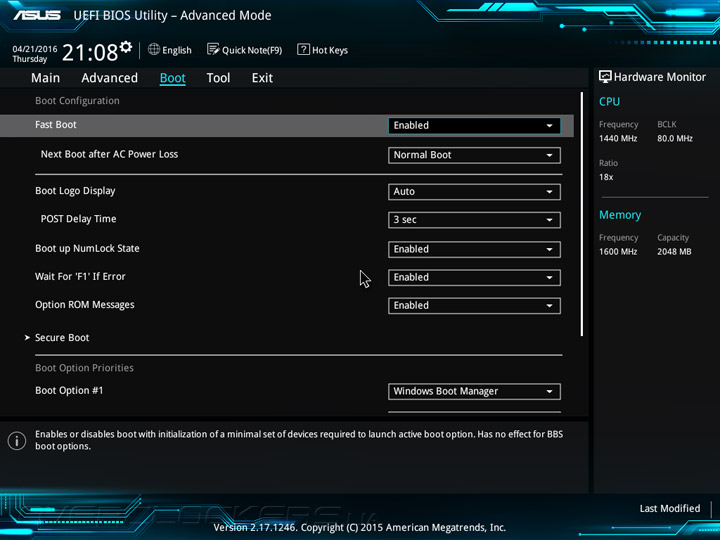Go to the Exit tab
The image size is (720, 540).
pyautogui.click(x=262, y=78)
